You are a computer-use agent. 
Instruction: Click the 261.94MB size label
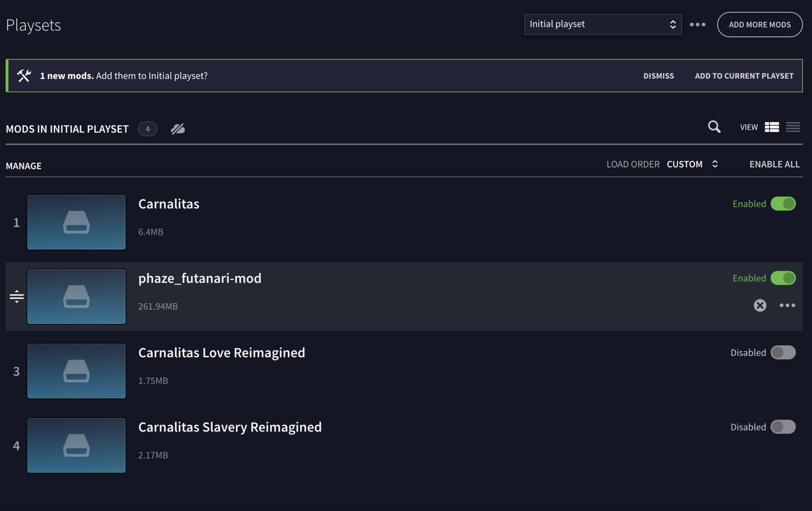[158, 306]
